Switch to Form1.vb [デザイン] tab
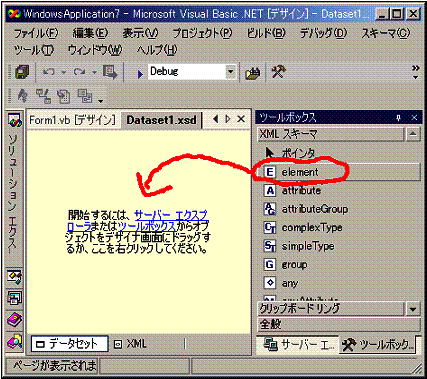This screenshot has height=379, width=427. coord(72,120)
